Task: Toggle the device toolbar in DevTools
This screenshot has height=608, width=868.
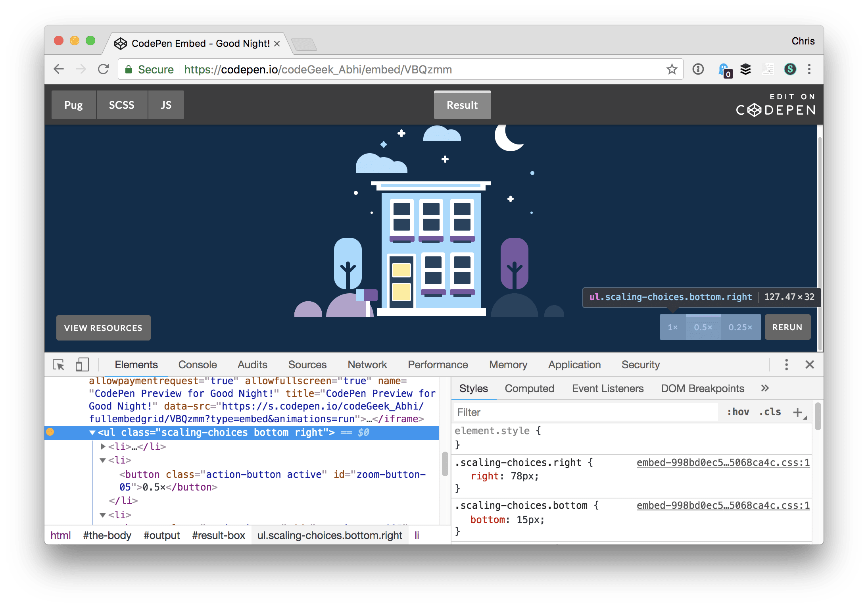Action: (82, 364)
